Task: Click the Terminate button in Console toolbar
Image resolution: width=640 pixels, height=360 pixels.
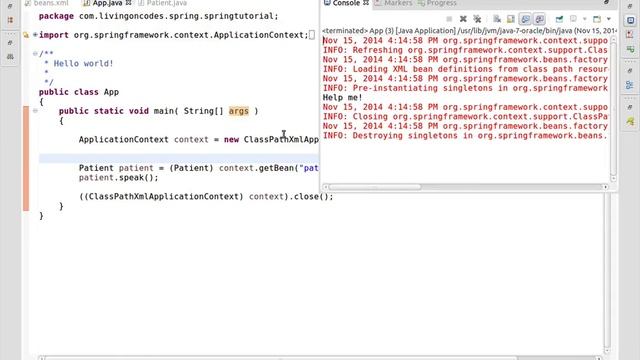Action: pyautogui.click(x=449, y=19)
